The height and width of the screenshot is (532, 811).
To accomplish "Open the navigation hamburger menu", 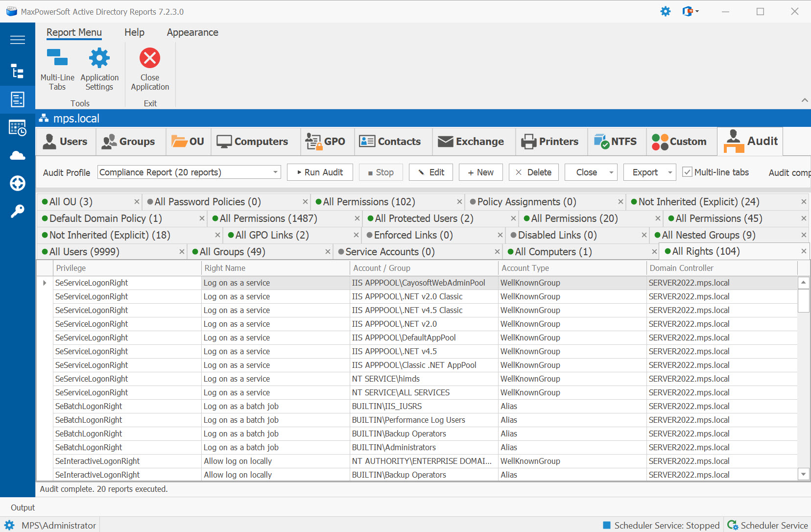I will 18,40.
